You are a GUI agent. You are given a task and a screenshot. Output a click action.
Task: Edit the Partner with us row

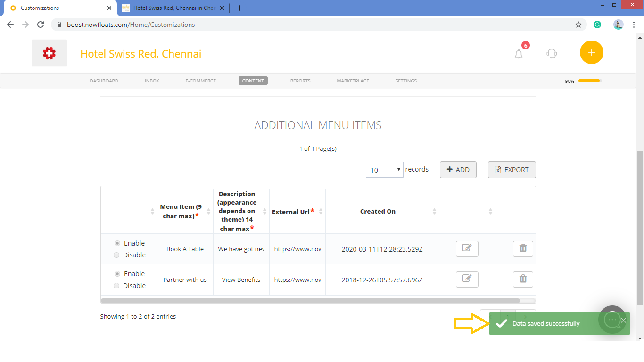(467, 280)
